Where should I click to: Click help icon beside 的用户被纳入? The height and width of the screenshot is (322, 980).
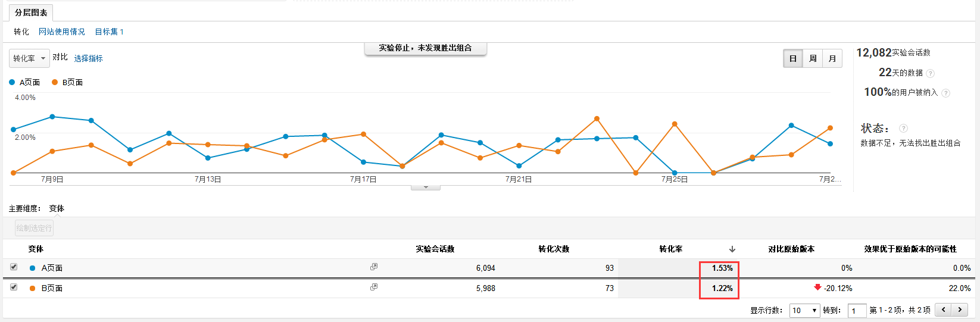click(945, 93)
